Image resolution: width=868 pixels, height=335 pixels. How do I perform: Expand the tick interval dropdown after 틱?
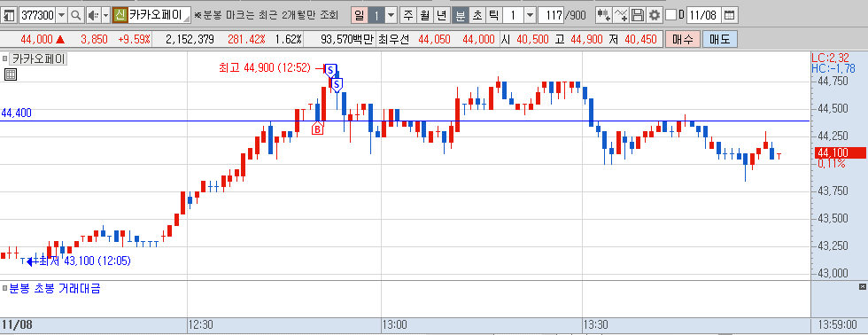click(x=530, y=15)
